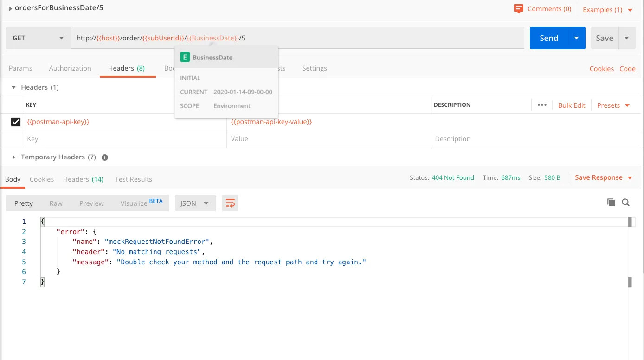
Task: Open the response Headers (14) tab
Action: pos(83,179)
